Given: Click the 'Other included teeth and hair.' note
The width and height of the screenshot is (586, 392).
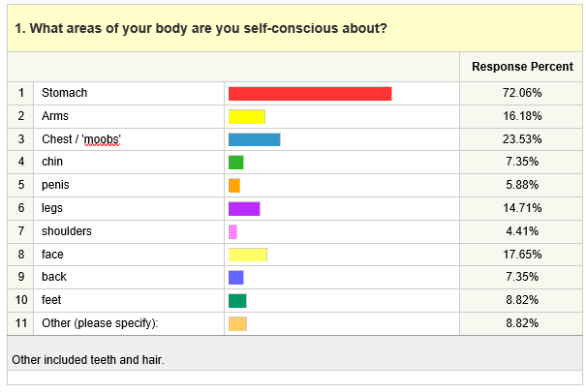Looking at the screenshot, I should [88, 360].
